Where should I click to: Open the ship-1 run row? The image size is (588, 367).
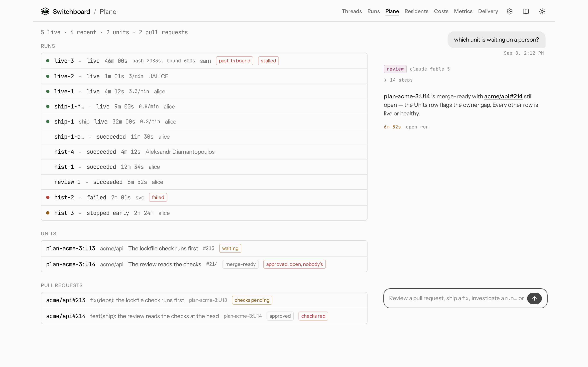coord(204,122)
